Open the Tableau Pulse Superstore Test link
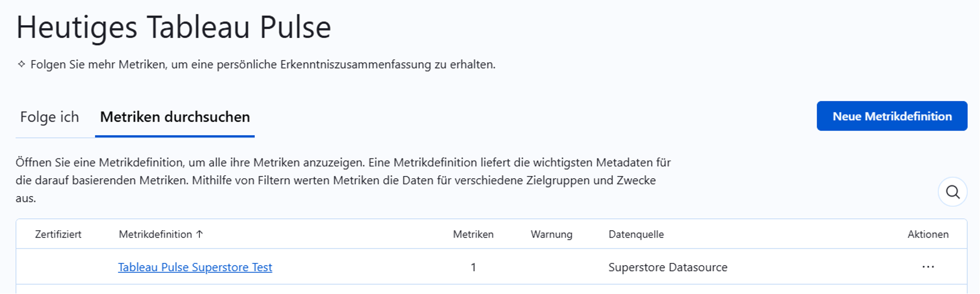This screenshot has height=294, width=980. point(195,267)
